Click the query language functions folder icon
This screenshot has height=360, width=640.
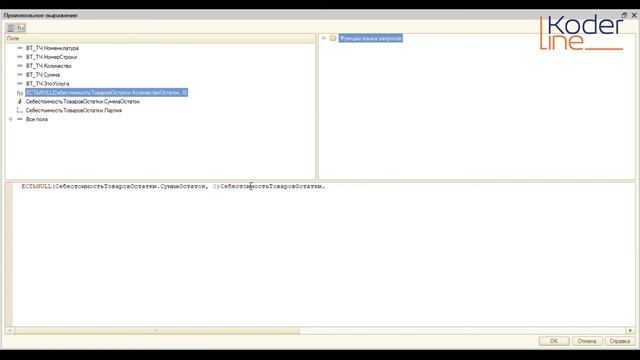click(333, 38)
